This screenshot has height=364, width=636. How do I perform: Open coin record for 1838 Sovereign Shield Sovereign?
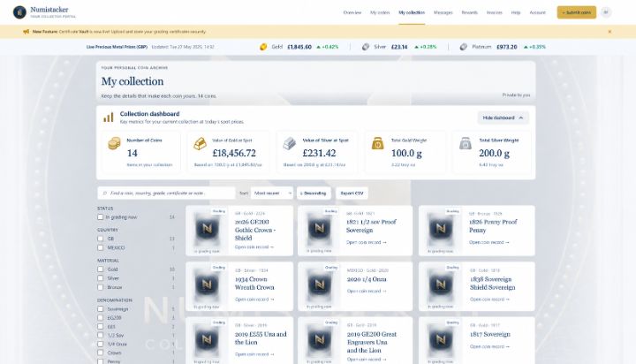coord(489,300)
